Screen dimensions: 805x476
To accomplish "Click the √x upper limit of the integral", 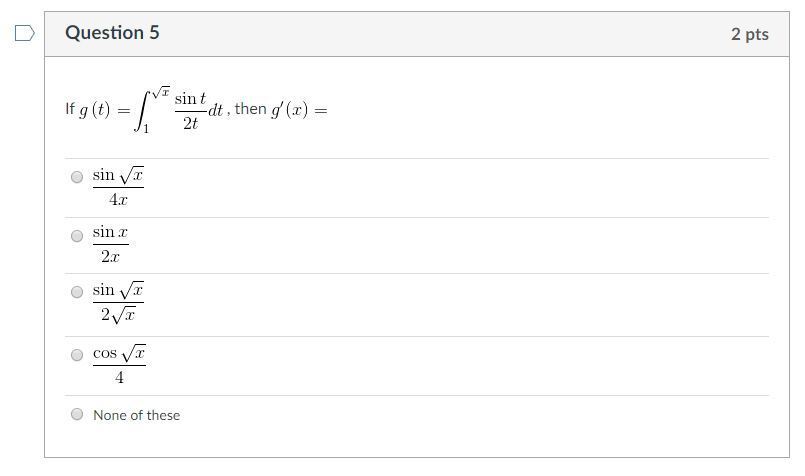I will click(161, 91).
